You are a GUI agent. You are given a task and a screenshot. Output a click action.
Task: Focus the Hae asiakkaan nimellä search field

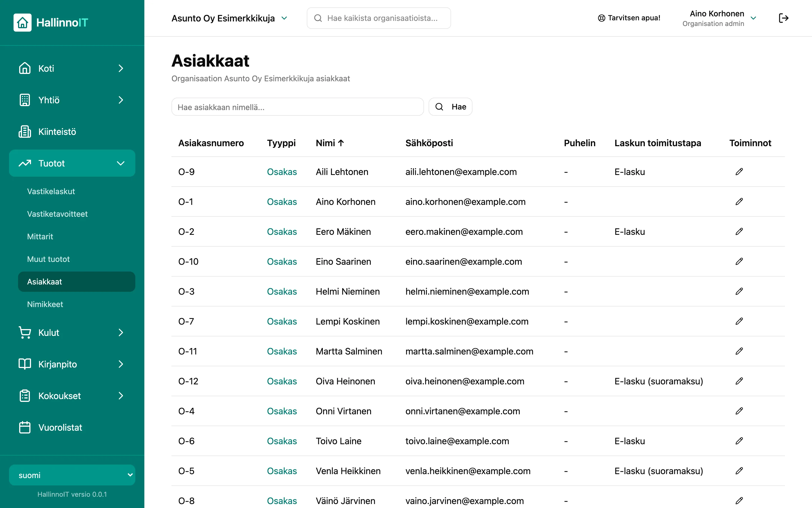click(x=297, y=107)
